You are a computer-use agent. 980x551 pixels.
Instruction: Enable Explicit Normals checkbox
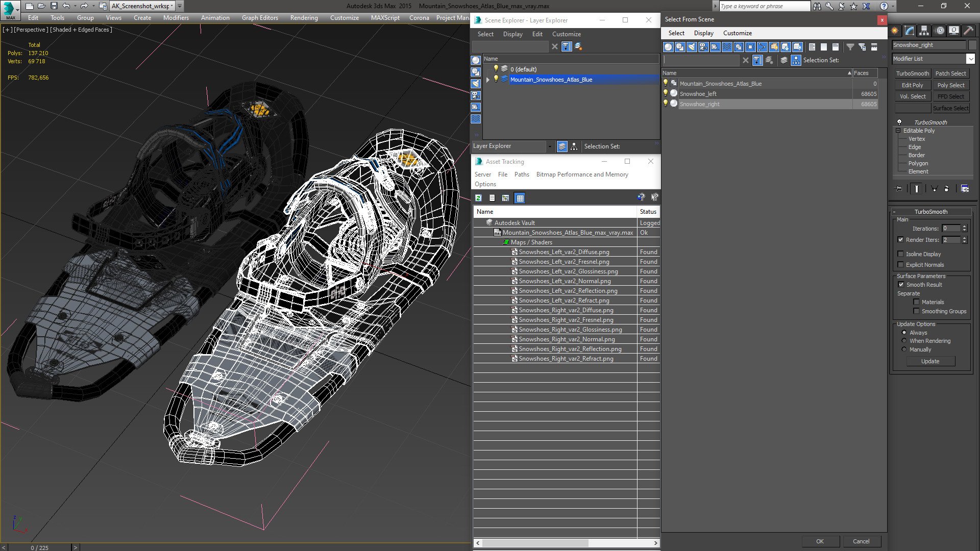tap(900, 265)
